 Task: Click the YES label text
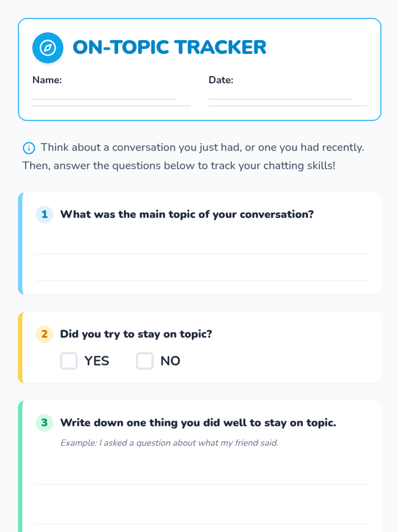pos(96,361)
